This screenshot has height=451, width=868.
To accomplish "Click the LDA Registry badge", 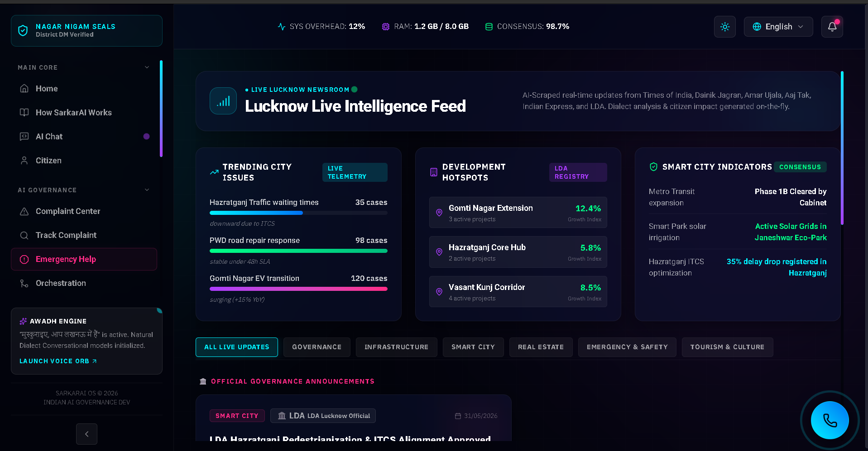I will click(578, 172).
